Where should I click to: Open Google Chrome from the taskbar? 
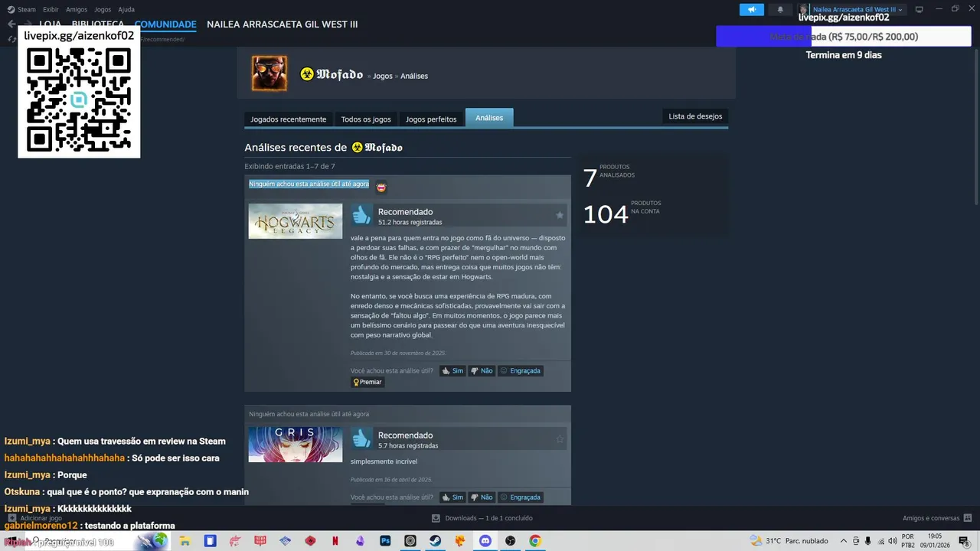(x=535, y=541)
